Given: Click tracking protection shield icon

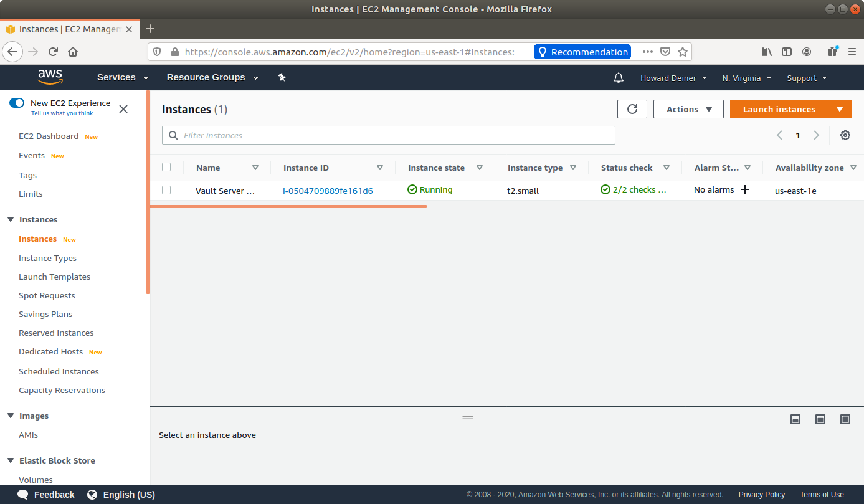Looking at the screenshot, I should click(x=157, y=52).
